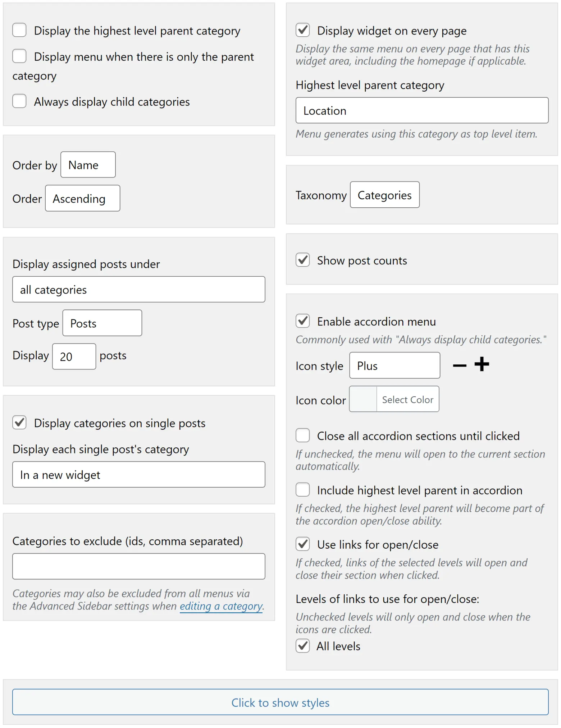Click the minus accordion icon preview
Viewport: 561px width, 728px height.
tap(459, 366)
